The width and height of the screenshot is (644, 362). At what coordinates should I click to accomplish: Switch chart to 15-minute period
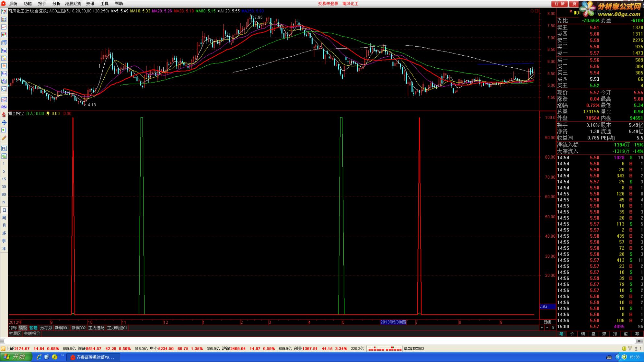click(4, 179)
